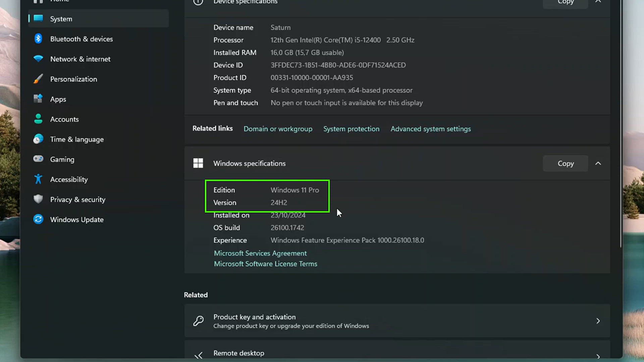Open System protection link
644x362 pixels.
351,129
